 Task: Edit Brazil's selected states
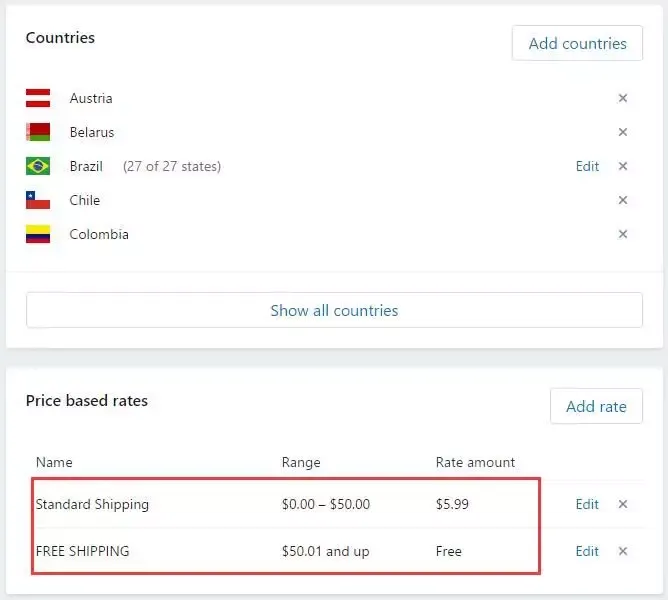[x=587, y=166]
